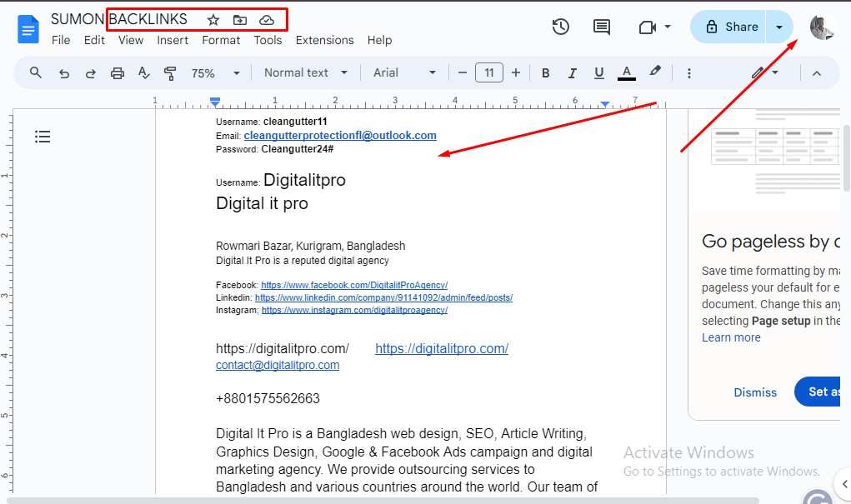
Task: Open version history clock icon
Action: click(x=561, y=27)
